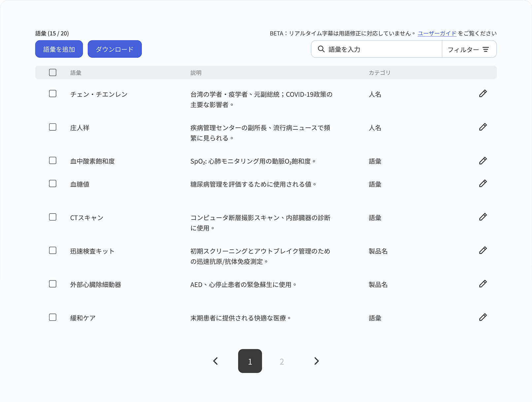Toggle the select-all checkbox in table header

[x=53, y=73]
